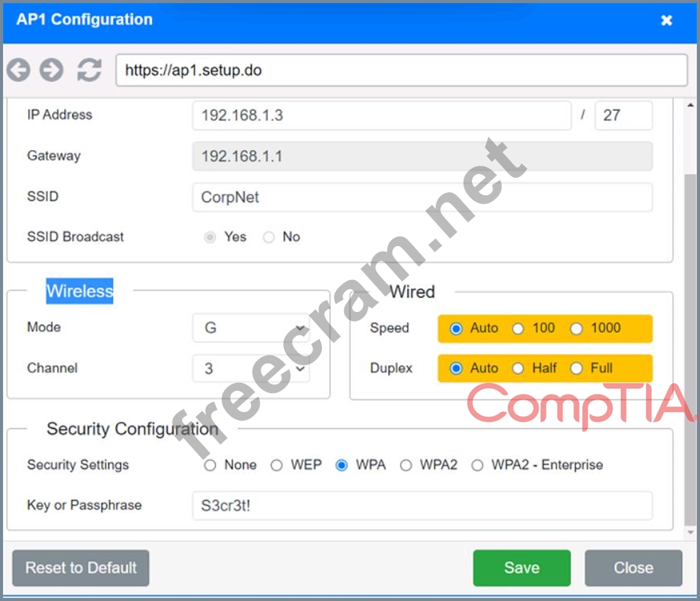The width and height of the screenshot is (700, 601).
Task: Select Half duplex option
Action: (x=518, y=368)
